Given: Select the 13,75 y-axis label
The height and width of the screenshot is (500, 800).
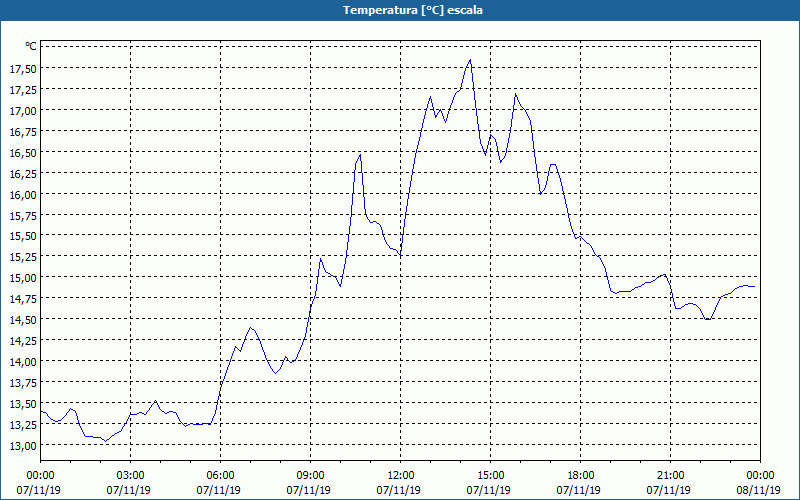Looking at the screenshot, I should [x=23, y=383].
